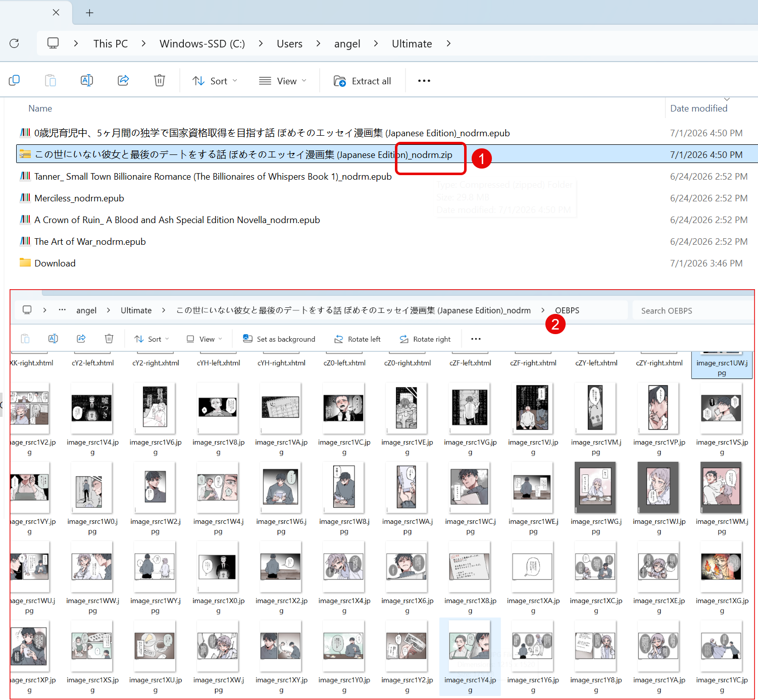Click Rotate left
The width and height of the screenshot is (758, 700).
358,339
